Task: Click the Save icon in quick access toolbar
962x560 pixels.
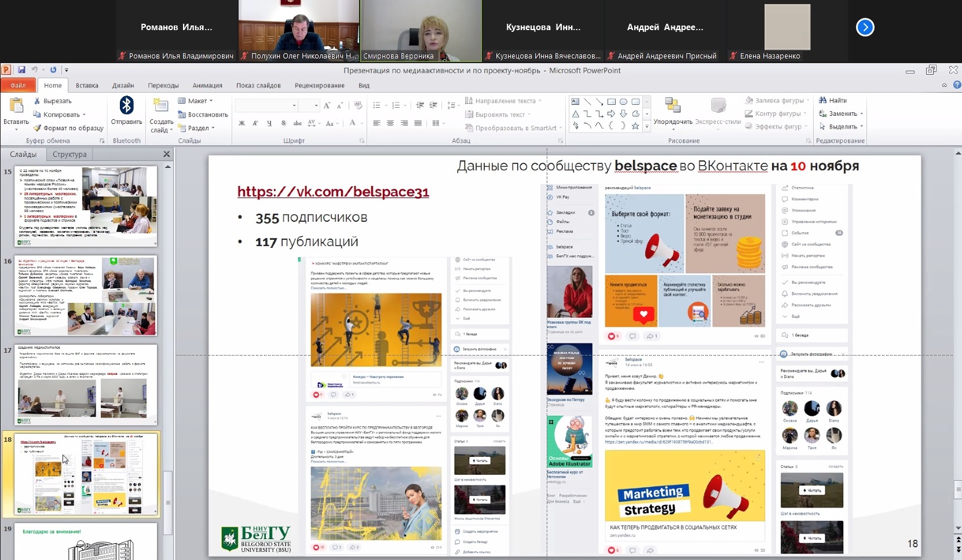Action: 21,70
